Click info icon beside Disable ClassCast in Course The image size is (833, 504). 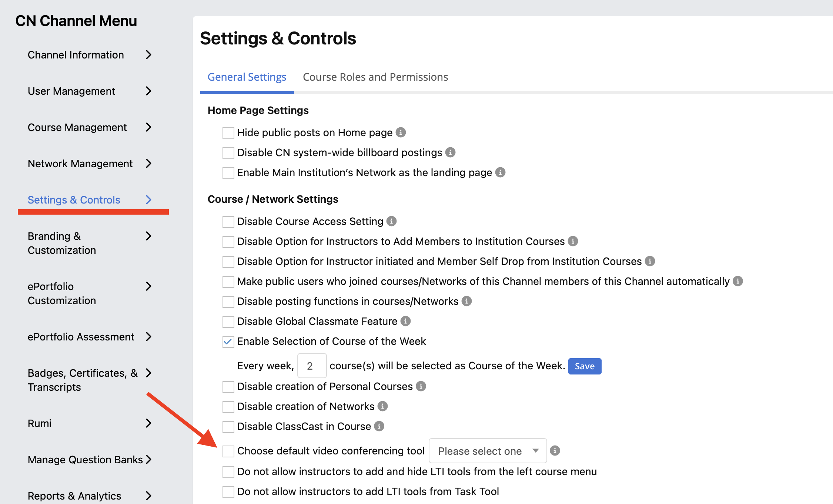click(379, 426)
